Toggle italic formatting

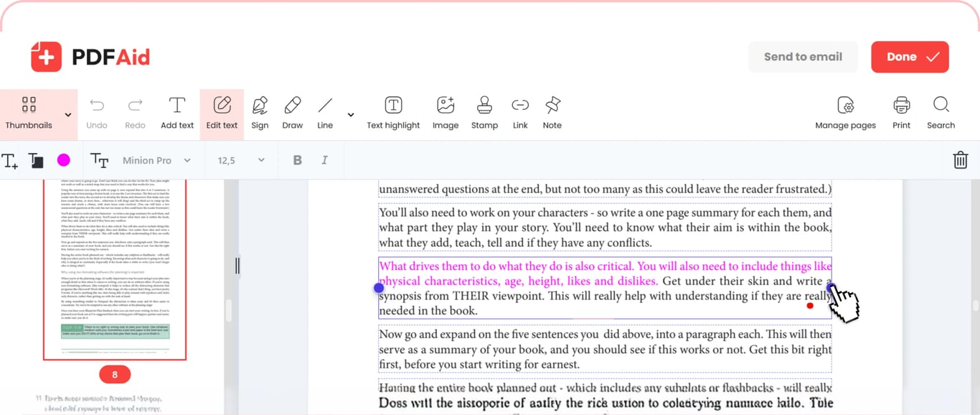[324, 161]
